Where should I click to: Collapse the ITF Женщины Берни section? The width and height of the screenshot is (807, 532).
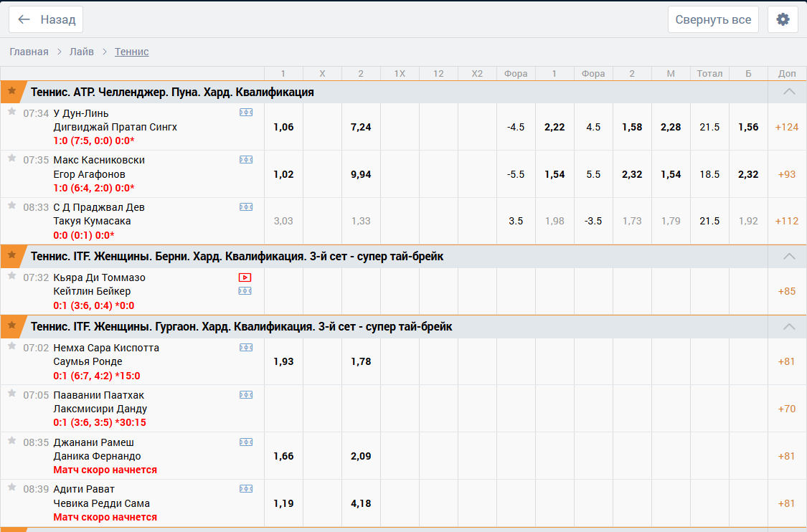pos(789,256)
